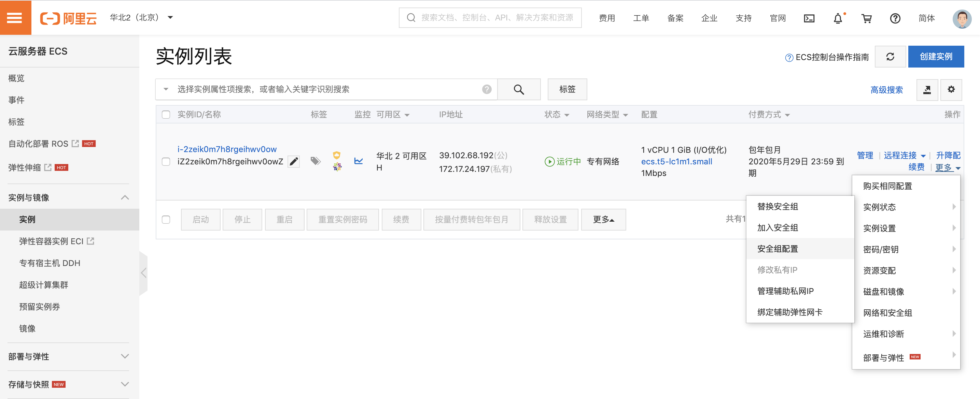
Task: Expand the 部署与弹性 sidebar section
Action: tap(125, 356)
